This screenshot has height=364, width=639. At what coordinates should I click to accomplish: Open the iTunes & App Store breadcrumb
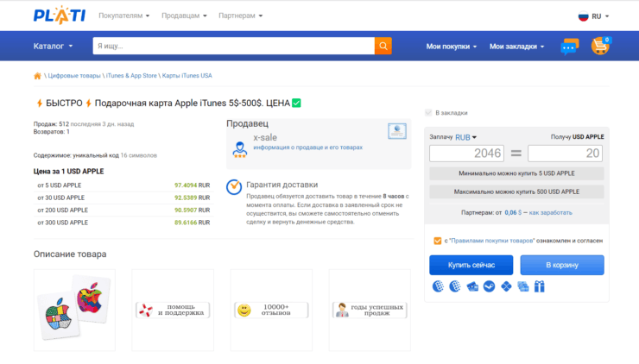tap(131, 76)
